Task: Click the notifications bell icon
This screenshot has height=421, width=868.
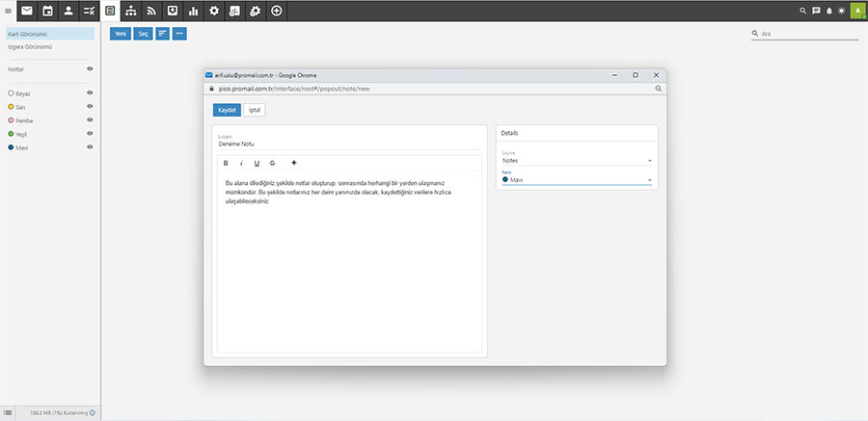Action: pyautogui.click(x=828, y=11)
